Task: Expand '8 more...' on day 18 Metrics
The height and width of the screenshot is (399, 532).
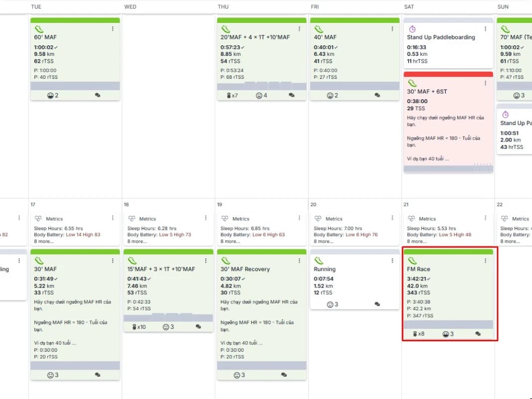Action: click(x=137, y=241)
